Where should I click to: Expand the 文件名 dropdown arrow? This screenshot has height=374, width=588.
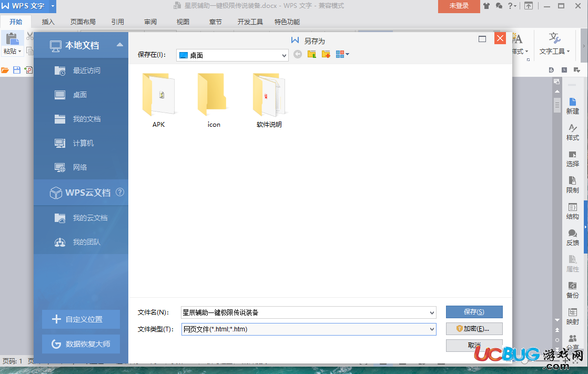[432, 312]
